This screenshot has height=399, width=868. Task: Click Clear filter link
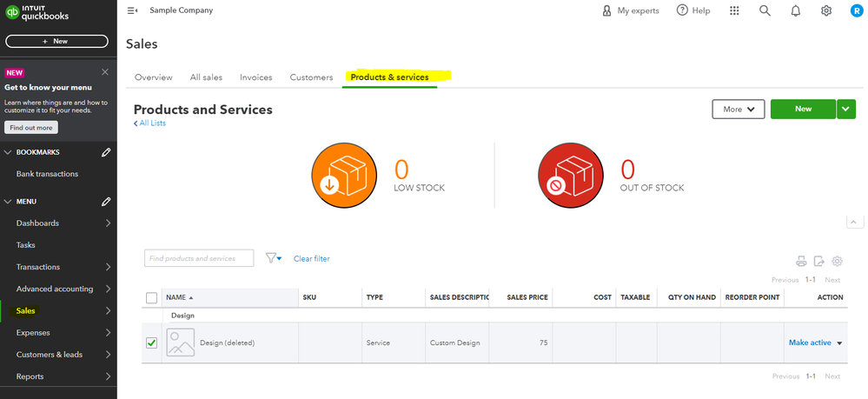pyautogui.click(x=312, y=258)
